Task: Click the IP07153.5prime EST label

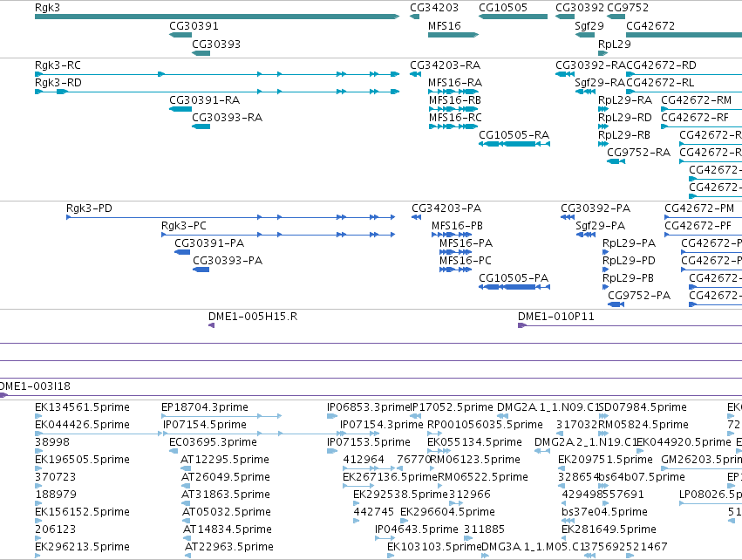Action: click(x=369, y=442)
